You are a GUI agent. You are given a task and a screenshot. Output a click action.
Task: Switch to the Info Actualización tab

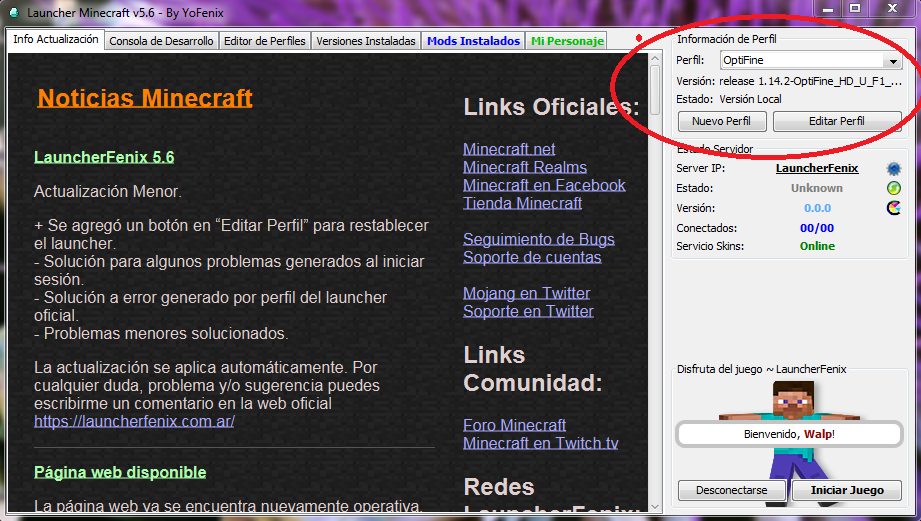[x=56, y=39]
